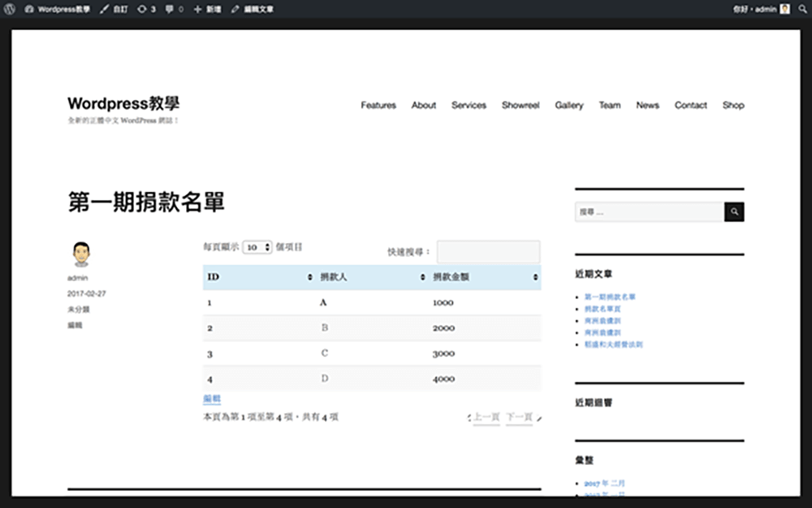Open the Gallery navigation item
The width and height of the screenshot is (812, 508).
(x=569, y=105)
